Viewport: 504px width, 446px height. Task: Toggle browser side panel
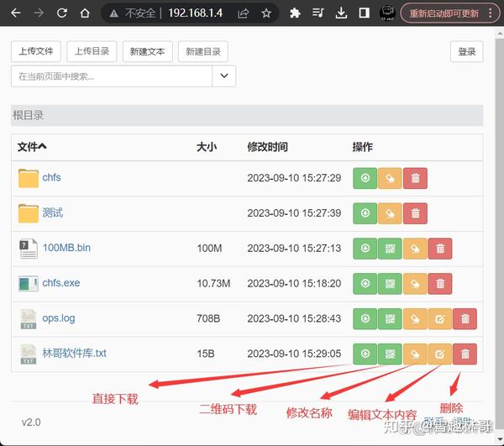click(x=364, y=13)
